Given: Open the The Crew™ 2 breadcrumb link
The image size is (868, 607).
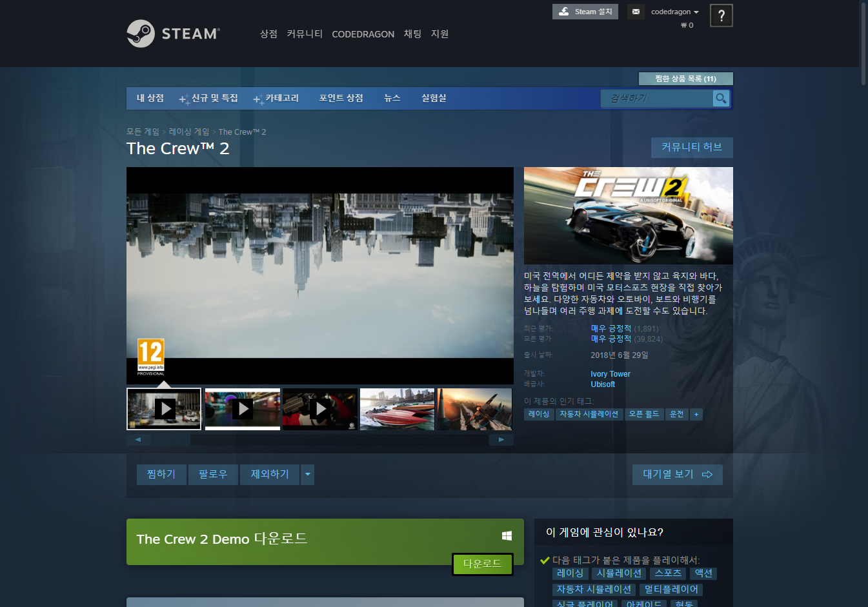Looking at the screenshot, I should (x=242, y=132).
